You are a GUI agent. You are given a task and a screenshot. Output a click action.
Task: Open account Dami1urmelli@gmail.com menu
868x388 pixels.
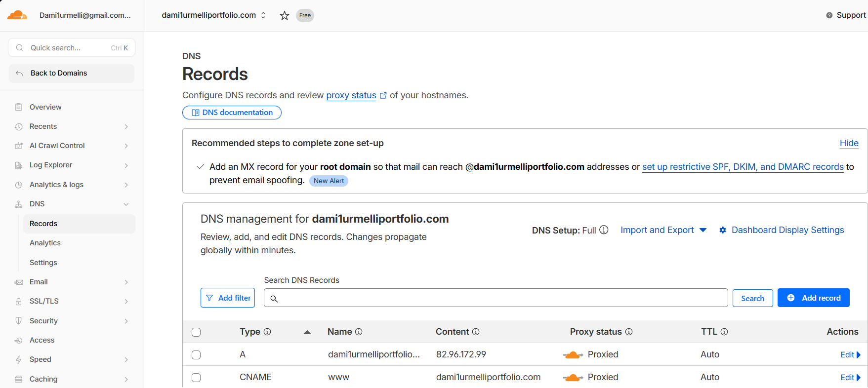coord(85,15)
